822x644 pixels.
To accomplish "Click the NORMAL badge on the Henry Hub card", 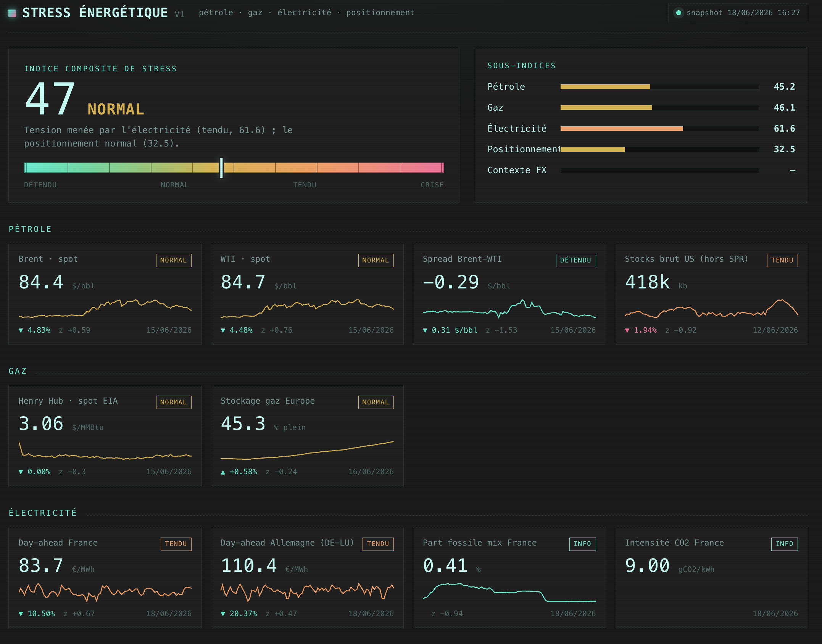I will point(174,402).
